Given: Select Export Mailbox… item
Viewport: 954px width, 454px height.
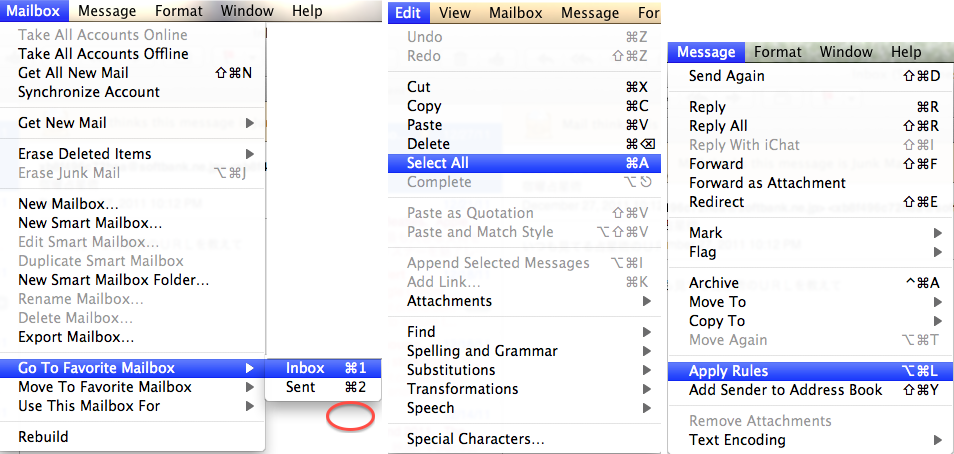Looking at the screenshot, I should tap(133, 337).
